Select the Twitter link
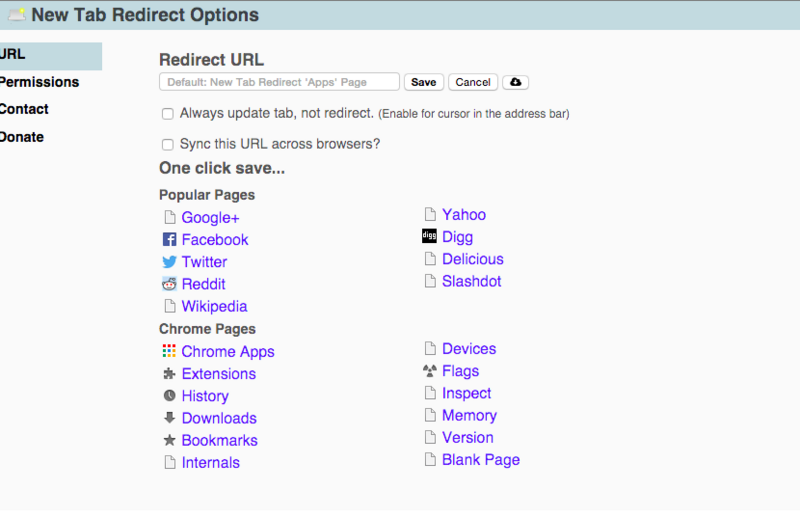 click(x=204, y=262)
